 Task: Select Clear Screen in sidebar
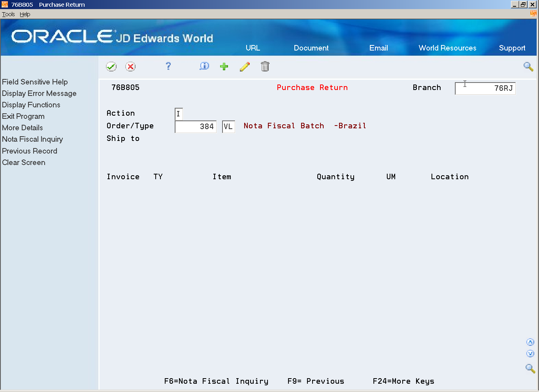click(24, 162)
